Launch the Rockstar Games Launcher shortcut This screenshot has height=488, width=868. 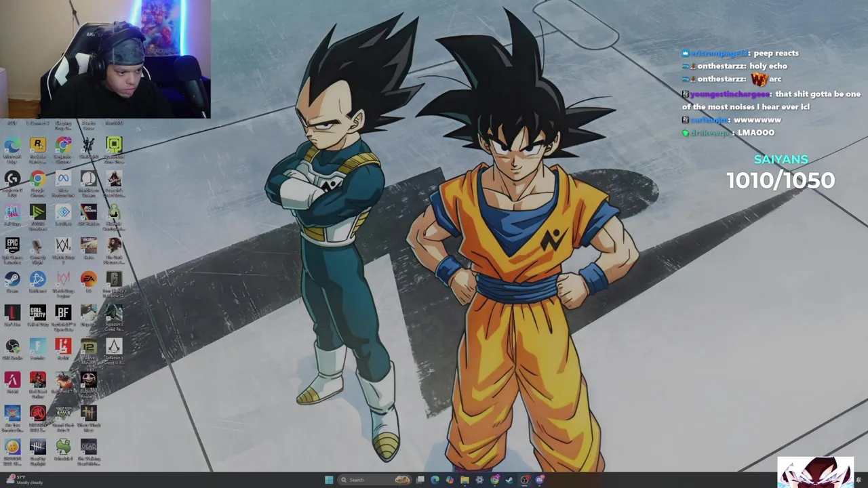(x=37, y=150)
